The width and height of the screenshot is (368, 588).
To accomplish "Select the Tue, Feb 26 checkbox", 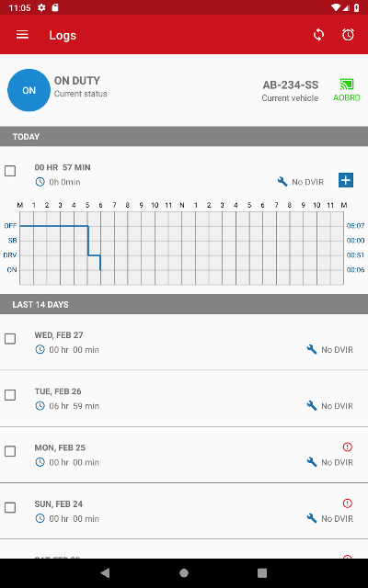I will click(10, 395).
